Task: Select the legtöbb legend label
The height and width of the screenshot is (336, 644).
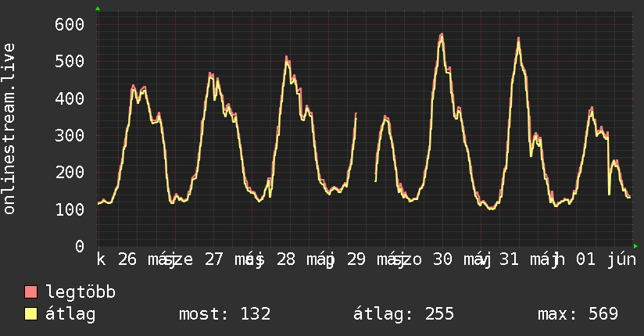Action: click(80, 291)
